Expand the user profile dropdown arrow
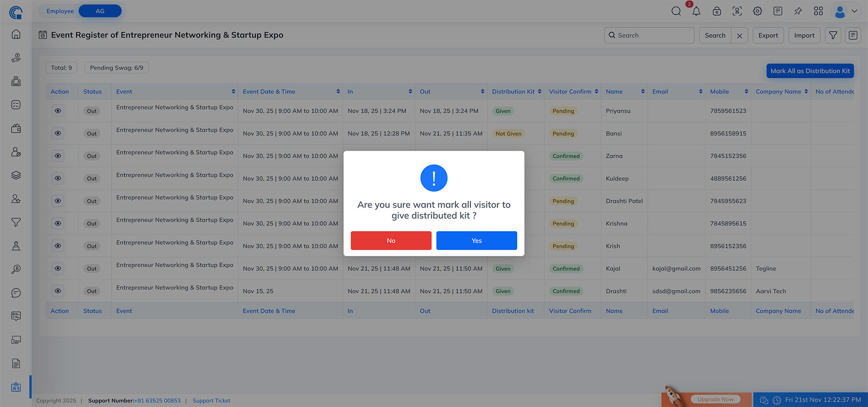Screen dimensions: 868x407 pyautogui.click(x=854, y=11)
